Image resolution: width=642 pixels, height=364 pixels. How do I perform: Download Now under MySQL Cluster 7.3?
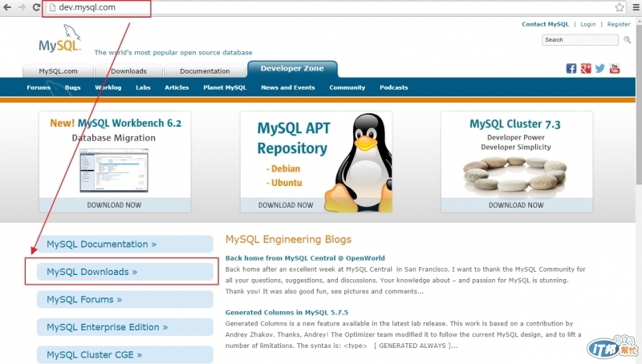[x=516, y=205]
